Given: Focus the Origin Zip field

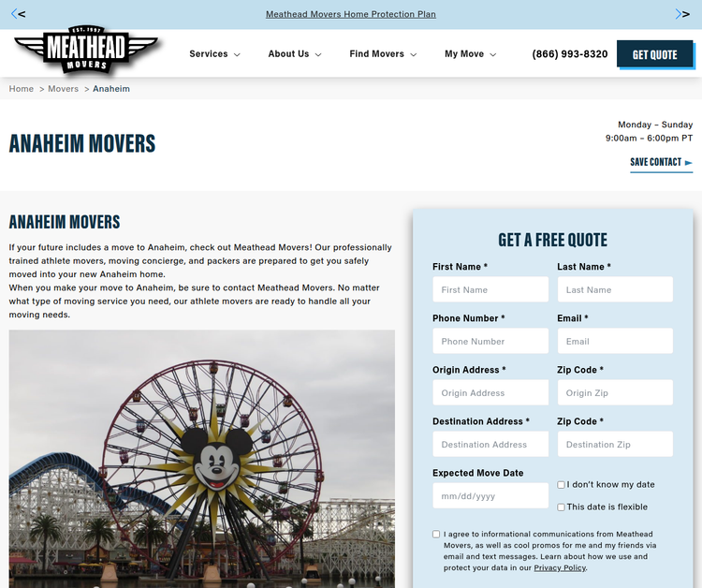Looking at the screenshot, I should point(615,392).
